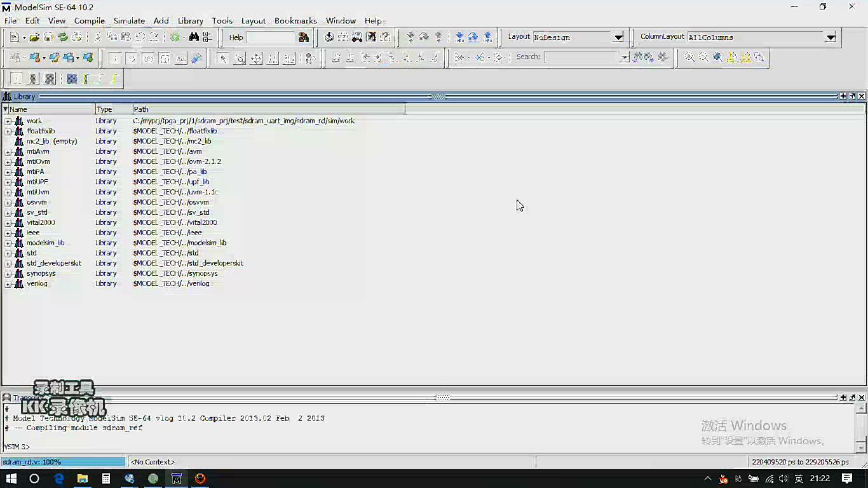Click the Open folder toolbar icon

tap(34, 37)
